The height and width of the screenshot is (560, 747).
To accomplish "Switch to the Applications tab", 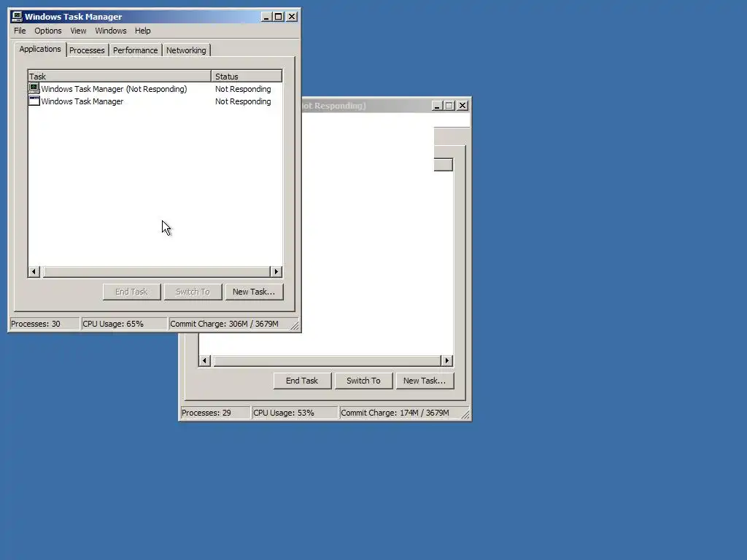I will pos(40,49).
